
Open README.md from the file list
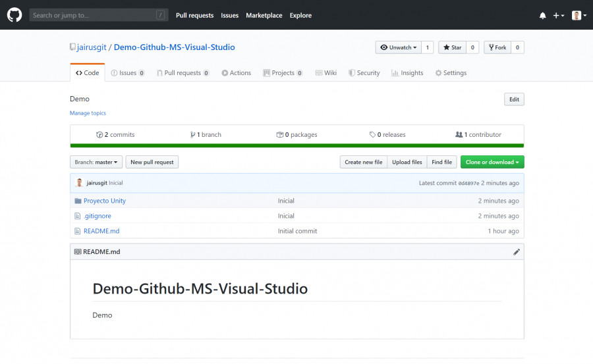pos(101,231)
